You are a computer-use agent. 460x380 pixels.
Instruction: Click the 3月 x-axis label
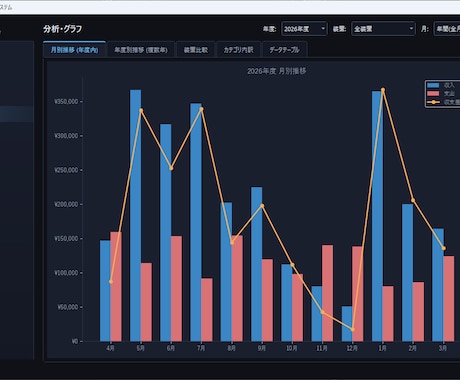pyautogui.click(x=443, y=348)
